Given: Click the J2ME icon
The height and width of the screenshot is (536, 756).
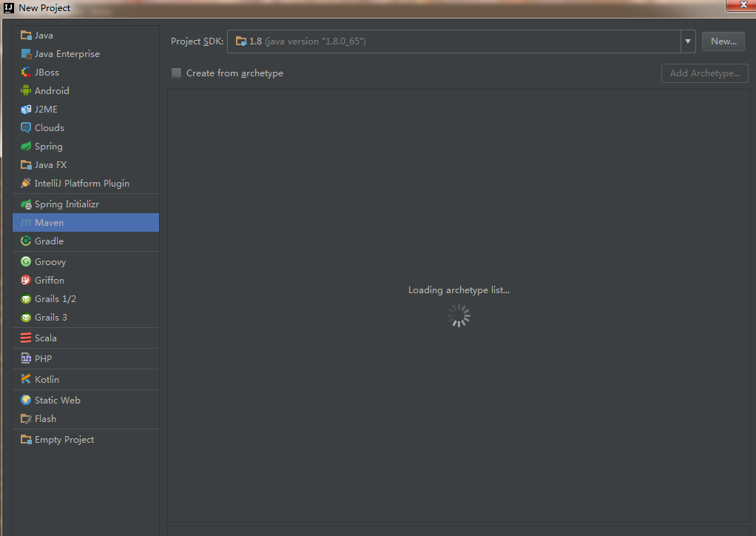Looking at the screenshot, I should (26, 109).
